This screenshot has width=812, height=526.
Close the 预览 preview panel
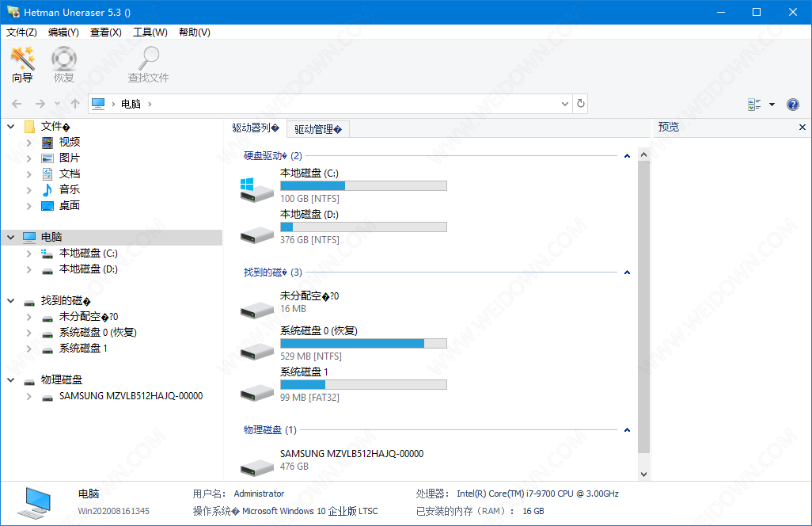pyautogui.click(x=803, y=127)
